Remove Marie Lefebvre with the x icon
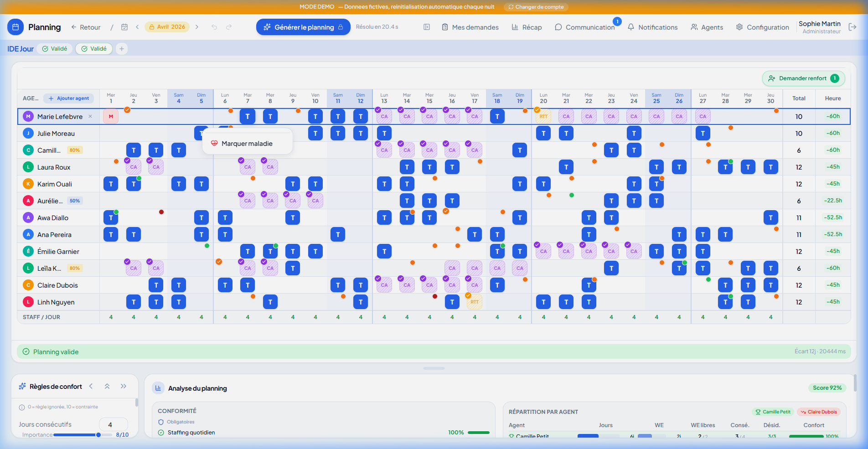The image size is (868, 449). 90,116
